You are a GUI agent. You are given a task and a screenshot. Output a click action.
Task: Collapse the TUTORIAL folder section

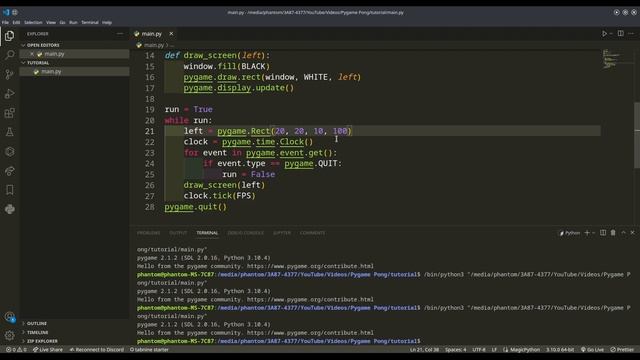pyautogui.click(x=38, y=63)
